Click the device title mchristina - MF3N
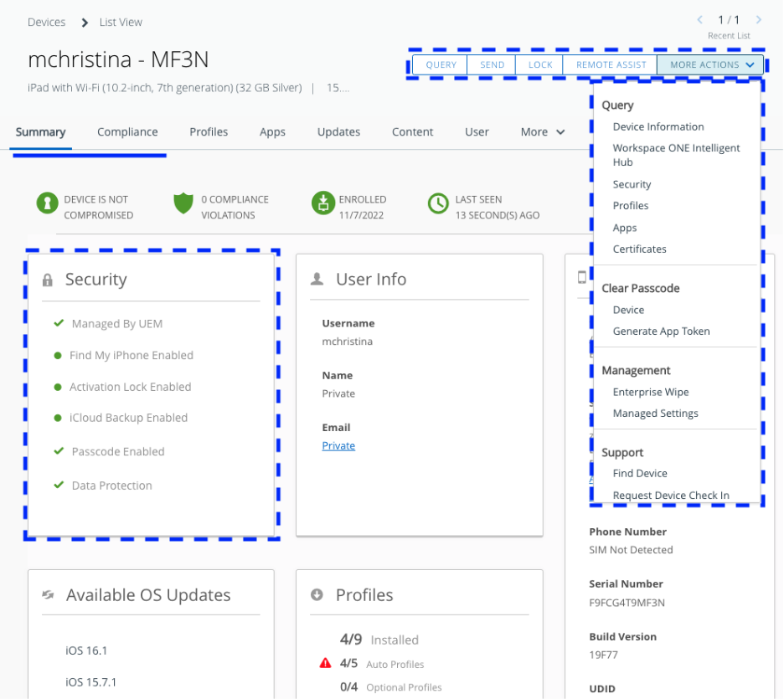This screenshot has width=784, height=699. (x=118, y=59)
